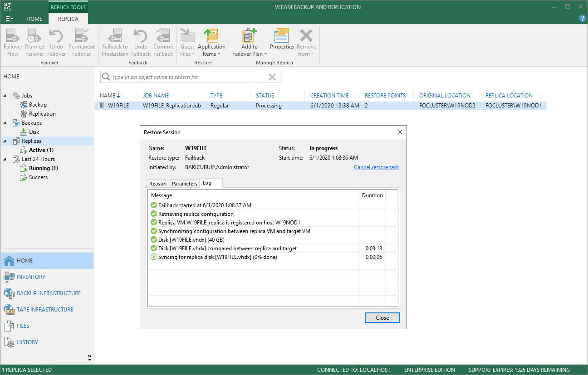Select the 'Retrieving replica configuration' log entry
The height and width of the screenshot is (375, 588).
coord(273,214)
